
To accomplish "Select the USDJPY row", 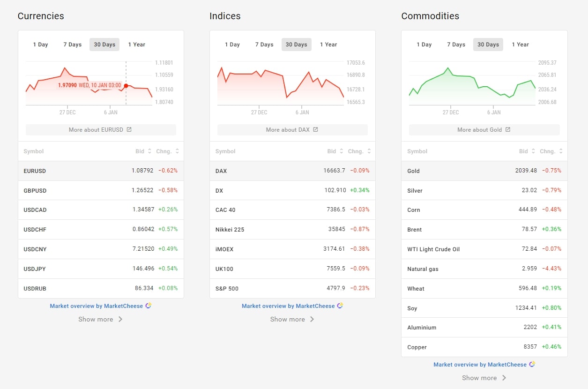I will pyautogui.click(x=101, y=269).
